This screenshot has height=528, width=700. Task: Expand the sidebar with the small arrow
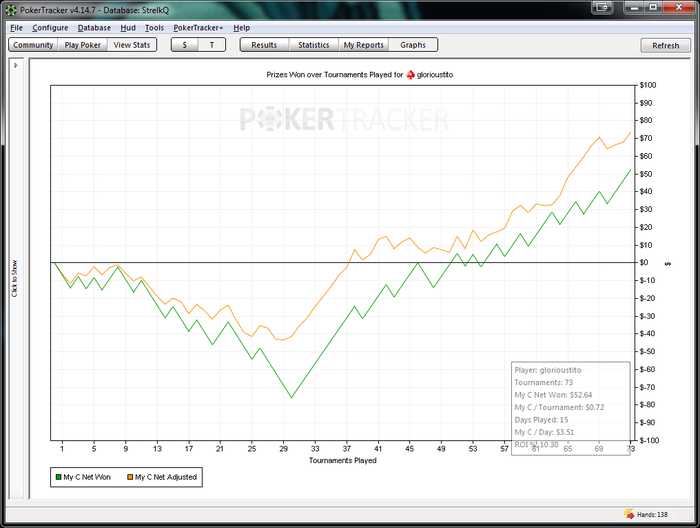click(x=16, y=65)
